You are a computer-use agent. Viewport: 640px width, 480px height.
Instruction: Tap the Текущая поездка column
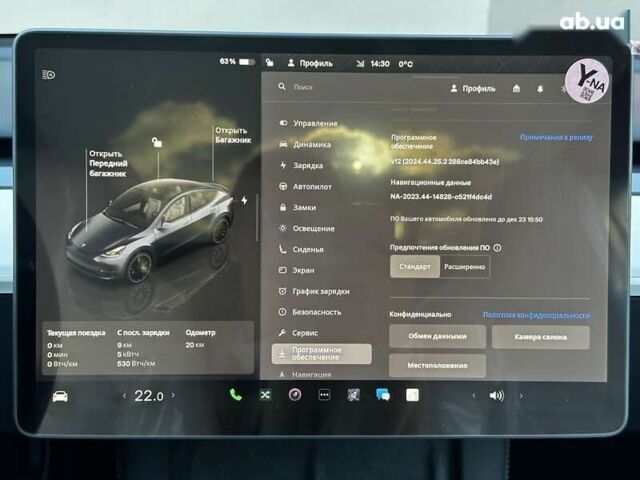point(76,348)
